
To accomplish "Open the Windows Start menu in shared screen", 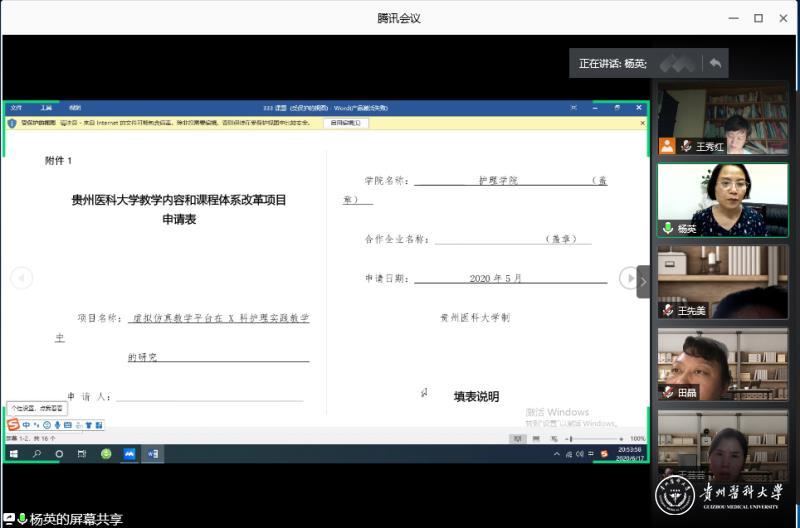I will tap(14, 454).
